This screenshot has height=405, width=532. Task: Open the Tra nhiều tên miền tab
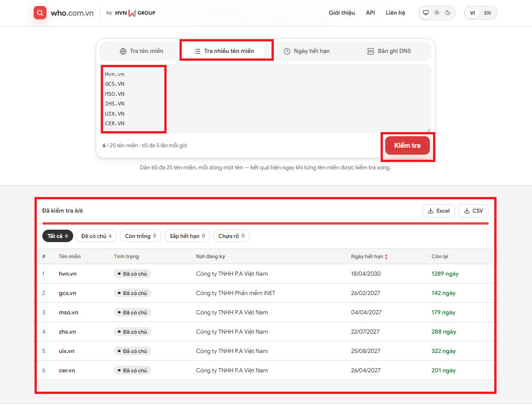224,51
